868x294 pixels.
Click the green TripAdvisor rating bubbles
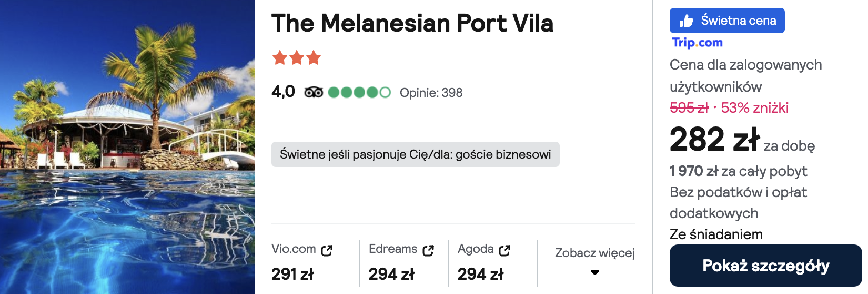(x=359, y=93)
